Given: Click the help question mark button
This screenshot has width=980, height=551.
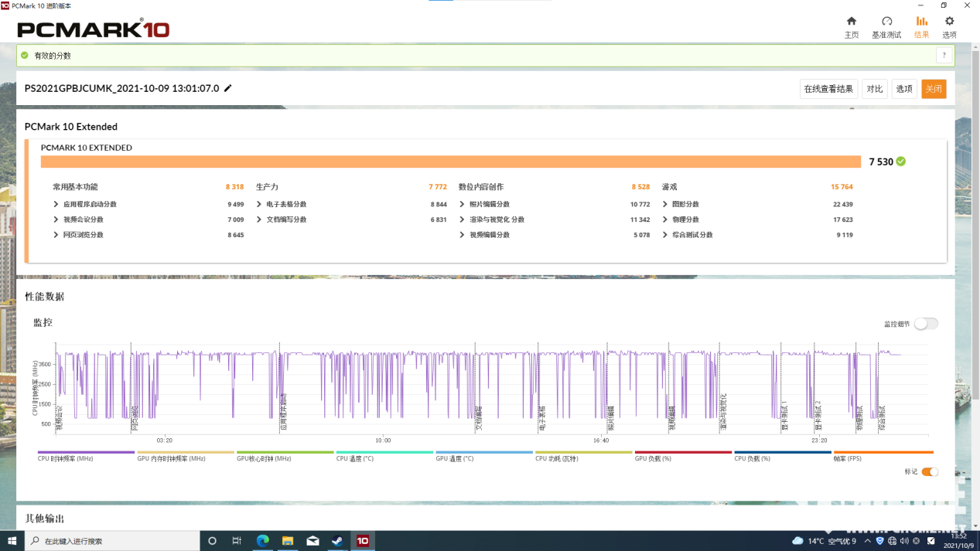Looking at the screenshot, I should (x=943, y=56).
